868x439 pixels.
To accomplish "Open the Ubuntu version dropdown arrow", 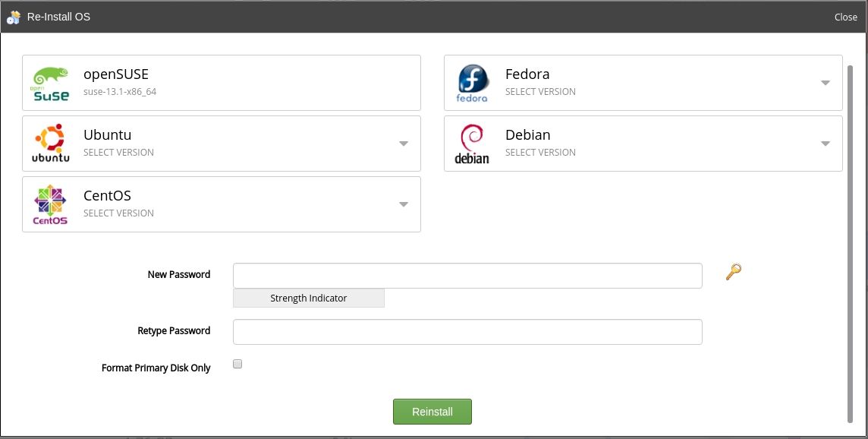I will click(404, 144).
